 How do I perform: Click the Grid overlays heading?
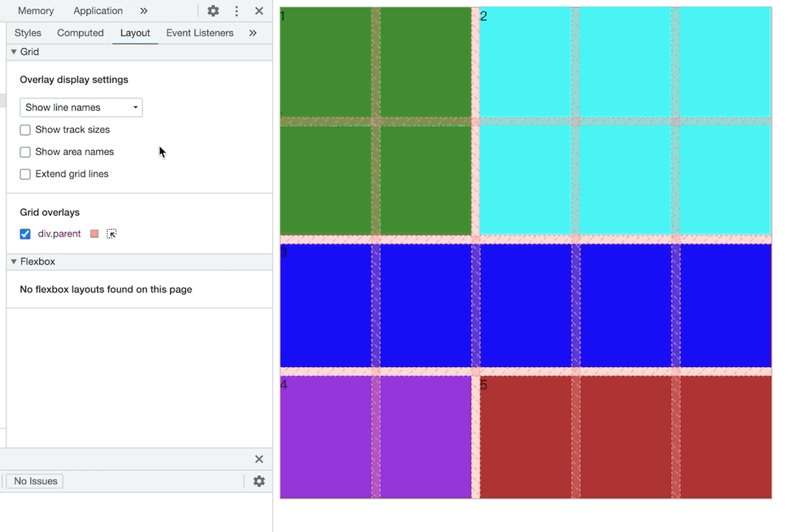pyautogui.click(x=50, y=212)
